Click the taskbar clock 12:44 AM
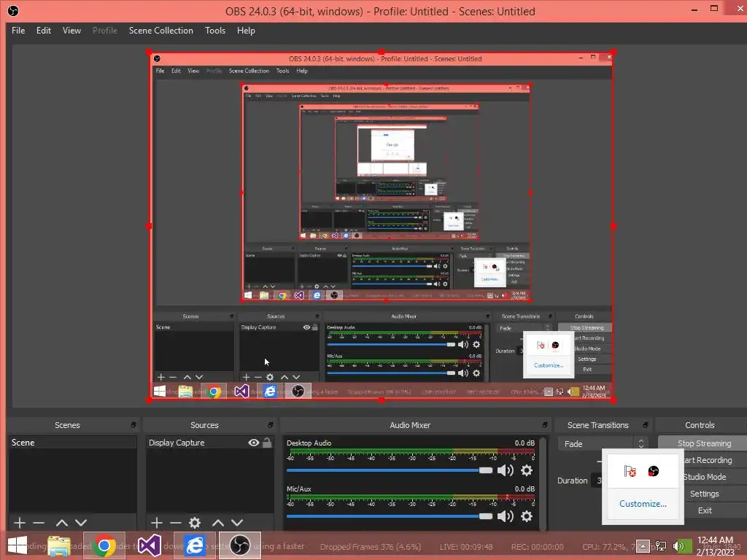The height and width of the screenshot is (560, 747). tap(715, 546)
